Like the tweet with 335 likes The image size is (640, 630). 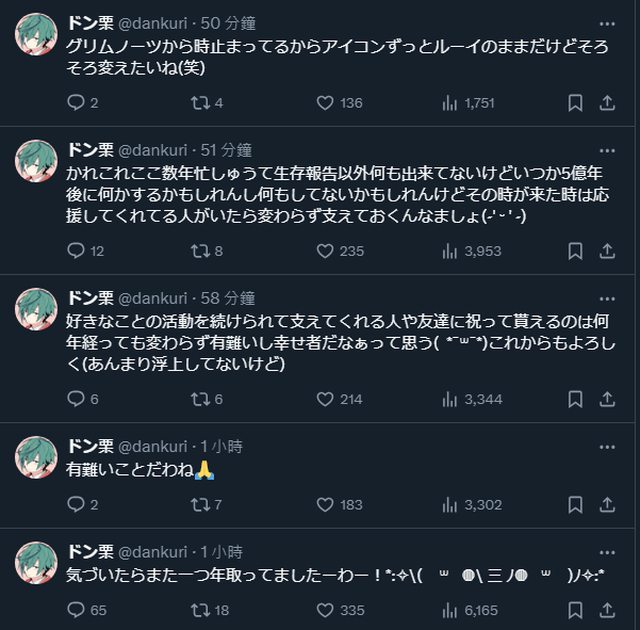pyautogui.click(x=324, y=609)
